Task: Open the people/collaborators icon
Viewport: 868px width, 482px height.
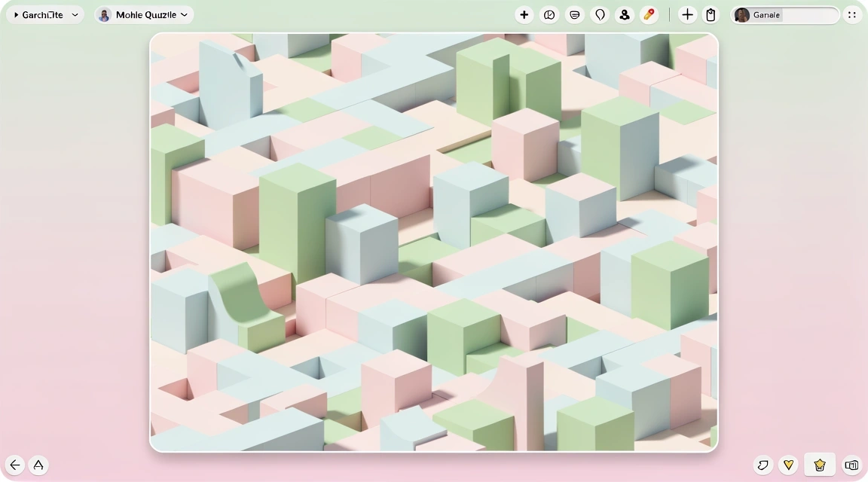Action: tap(624, 15)
